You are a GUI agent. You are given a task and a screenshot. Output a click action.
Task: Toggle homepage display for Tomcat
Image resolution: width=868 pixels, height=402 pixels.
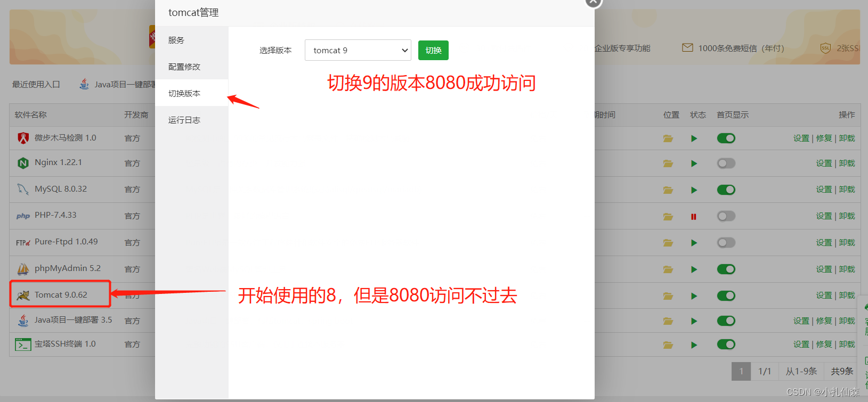726,296
